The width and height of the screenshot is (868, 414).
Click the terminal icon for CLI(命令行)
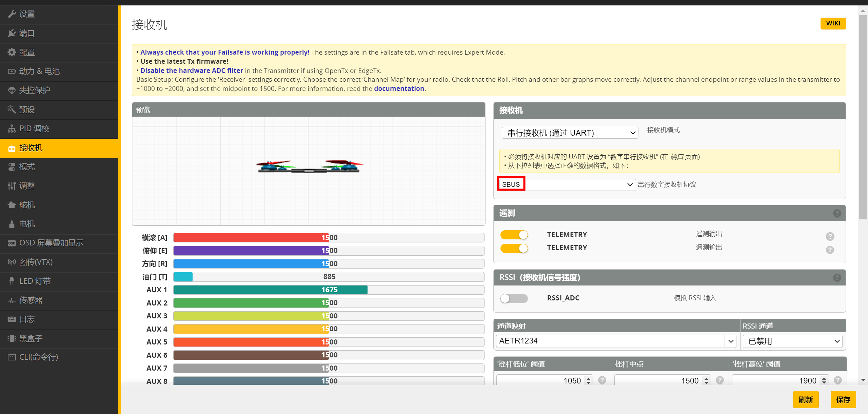pyautogui.click(x=12, y=357)
